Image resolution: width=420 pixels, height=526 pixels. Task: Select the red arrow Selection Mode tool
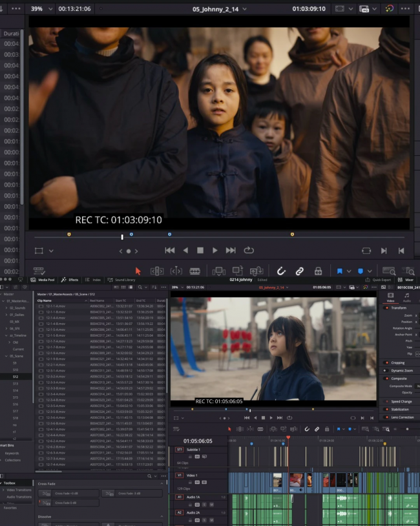point(138,271)
